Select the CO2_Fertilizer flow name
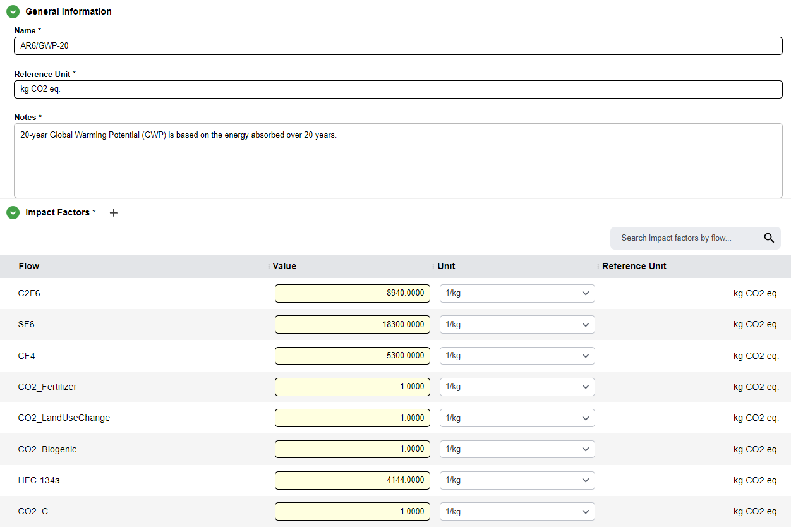 pyautogui.click(x=47, y=387)
